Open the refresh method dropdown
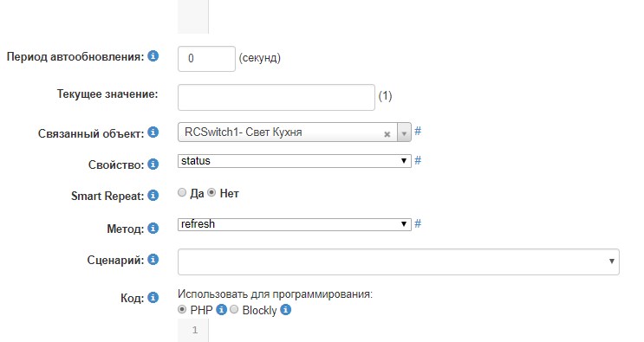The image size is (644, 342). coord(295,224)
